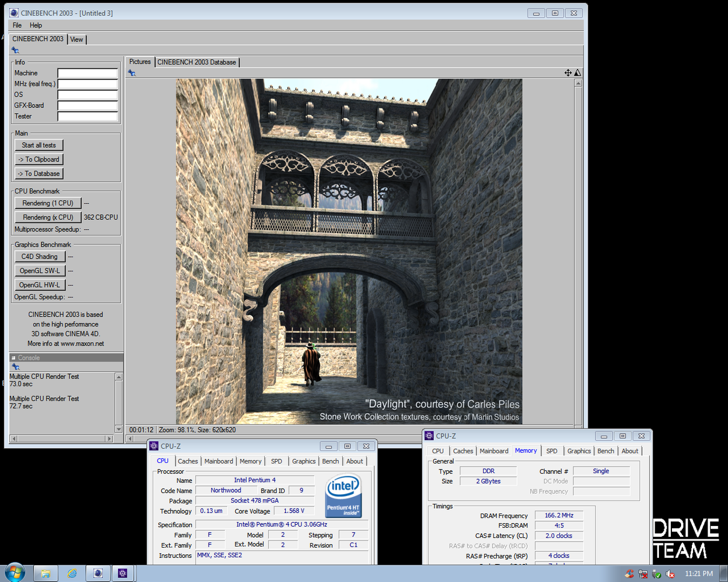Click the muted volume tray icon
The height and width of the screenshot is (582, 728).
click(670, 574)
